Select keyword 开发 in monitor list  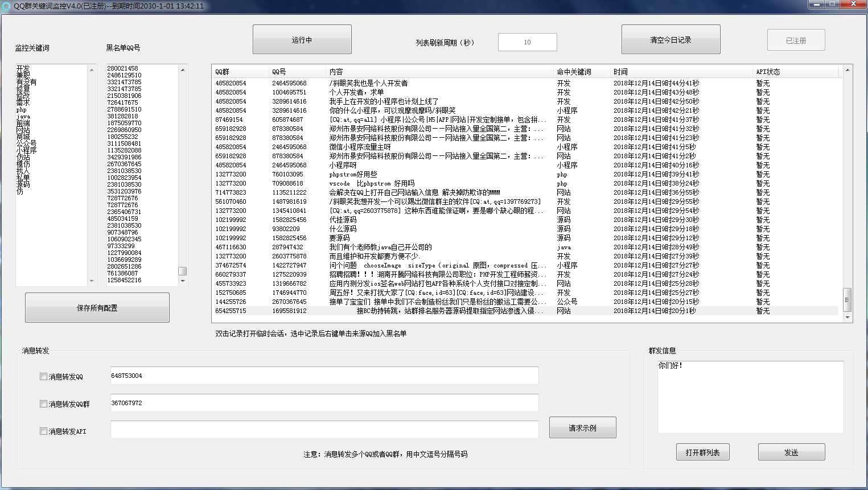pyautogui.click(x=23, y=68)
